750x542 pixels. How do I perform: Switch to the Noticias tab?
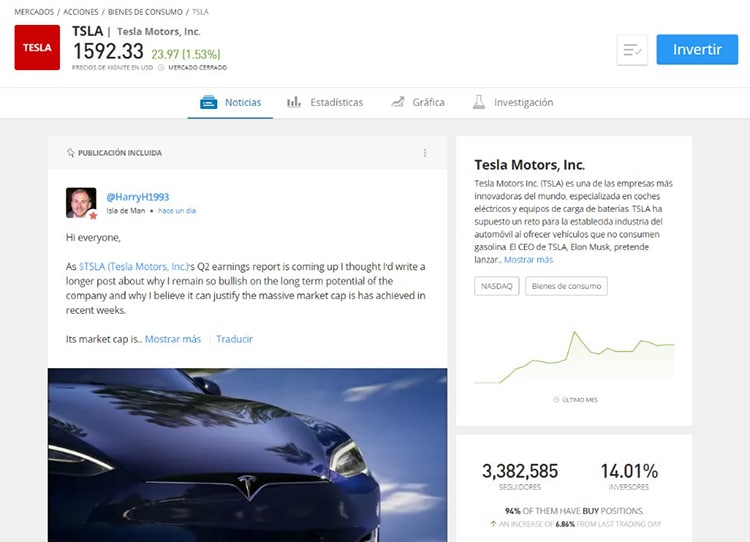[230, 102]
